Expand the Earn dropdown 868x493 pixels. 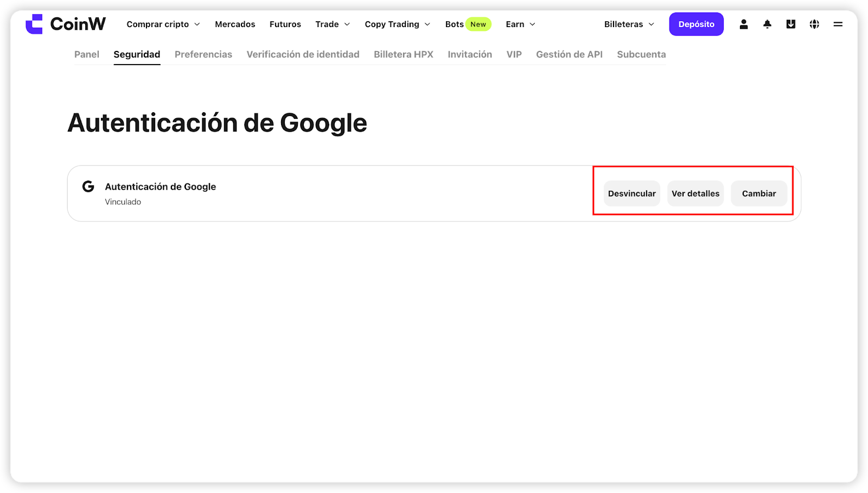(521, 24)
